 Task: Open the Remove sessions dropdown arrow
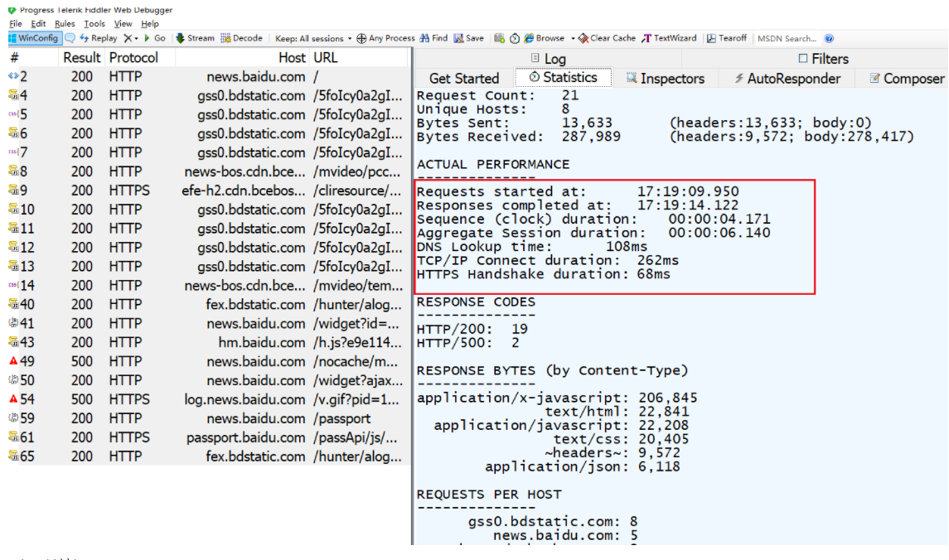(136, 38)
